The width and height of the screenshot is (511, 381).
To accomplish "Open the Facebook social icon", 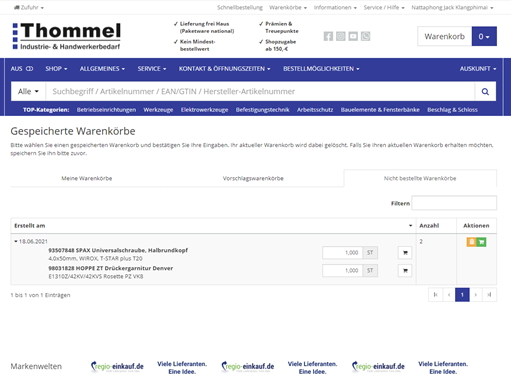I will [328, 36].
